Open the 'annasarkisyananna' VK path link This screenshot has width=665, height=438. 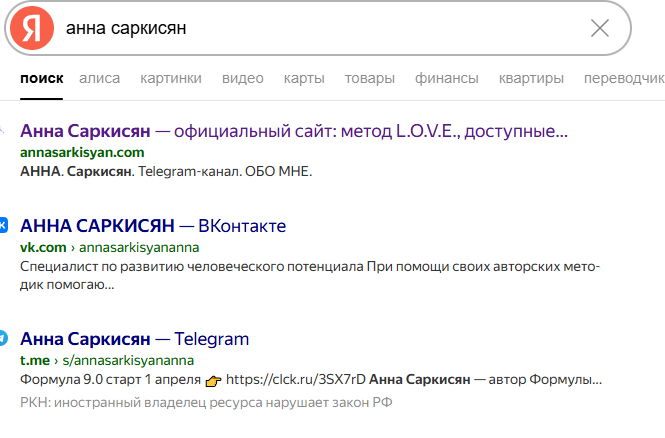pos(139,248)
